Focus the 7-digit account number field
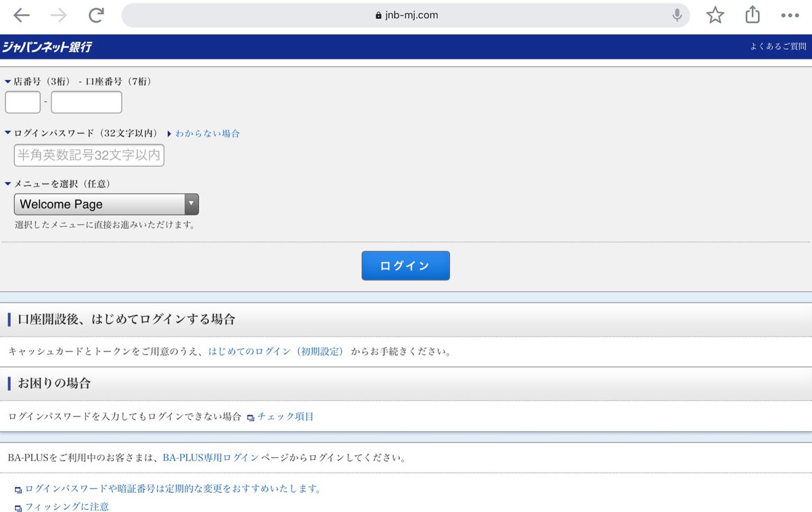The width and height of the screenshot is (812, 512). click(x=87, y=102)
